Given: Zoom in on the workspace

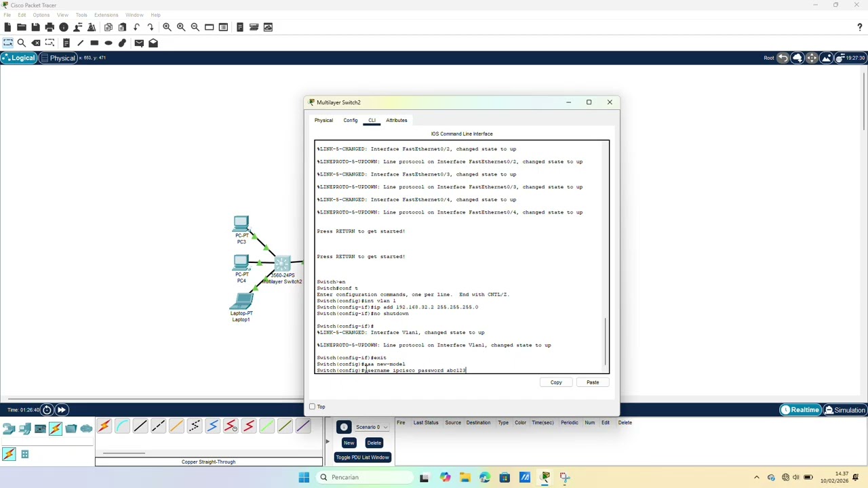Looking at the screenshot, I should click(x=167, y=27).
